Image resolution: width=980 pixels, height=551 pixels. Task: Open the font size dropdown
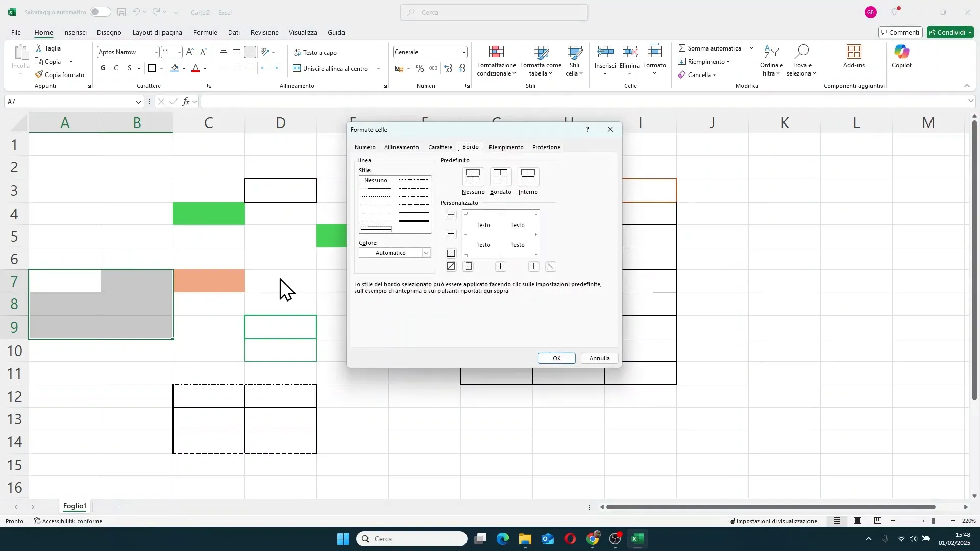pos(179,52)
